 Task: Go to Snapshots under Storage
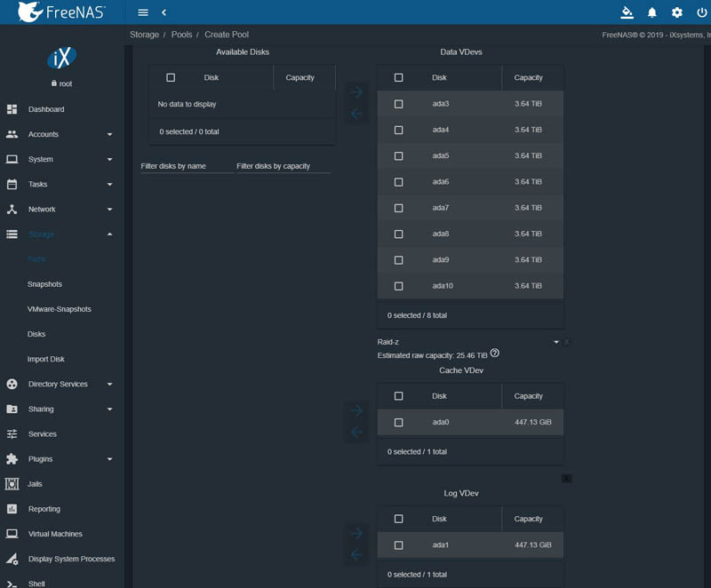[44, 284]
